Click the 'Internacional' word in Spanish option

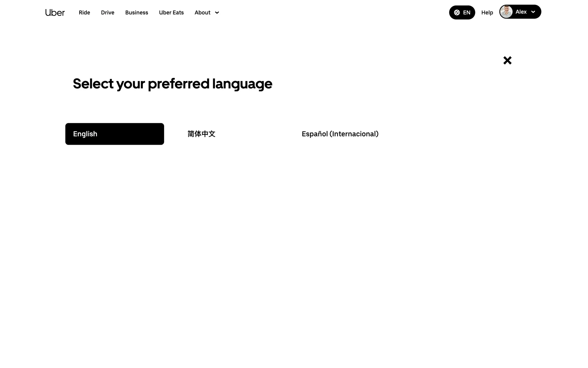pos(354,134)
